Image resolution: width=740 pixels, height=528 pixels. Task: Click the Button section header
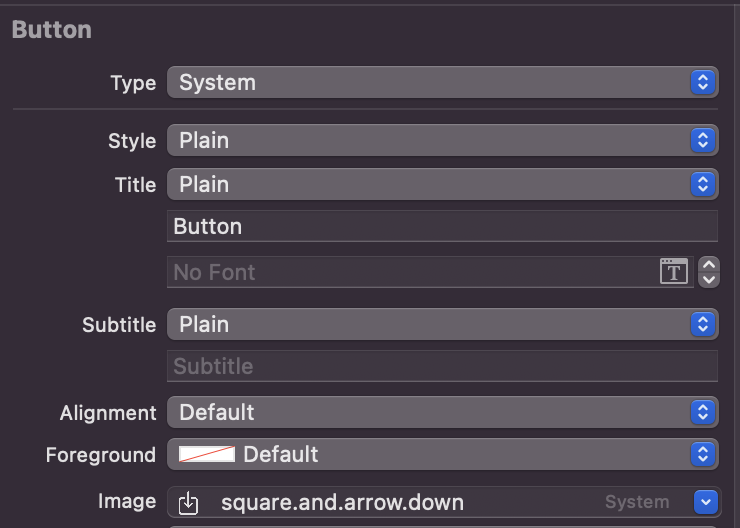point(52,30)
